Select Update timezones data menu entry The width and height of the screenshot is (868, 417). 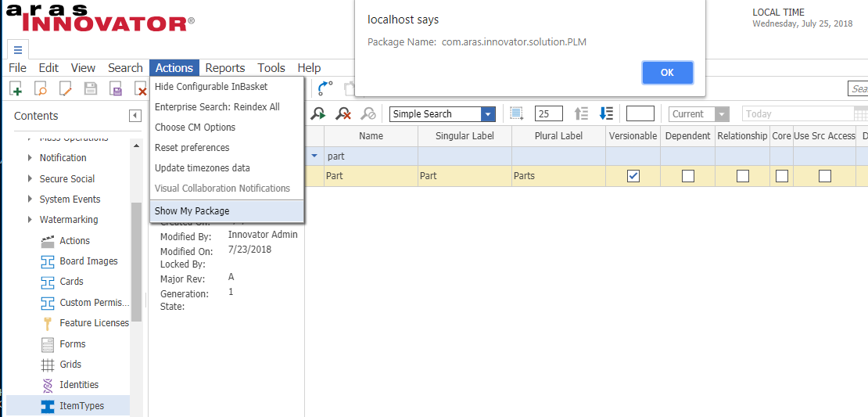click(227, 167)
